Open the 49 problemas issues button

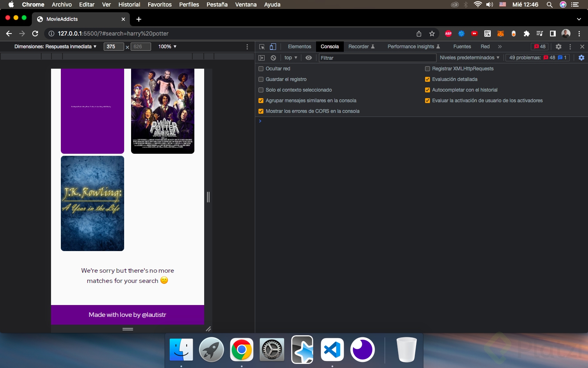pos(538,58)
